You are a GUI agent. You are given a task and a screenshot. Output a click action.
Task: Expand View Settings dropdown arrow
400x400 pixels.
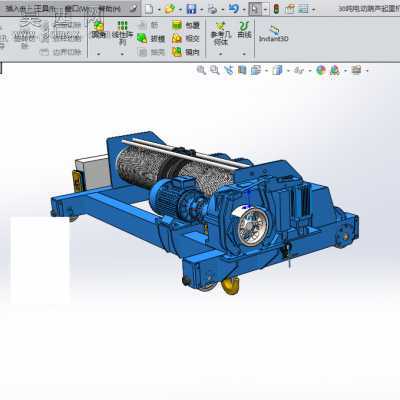point(367,70)
